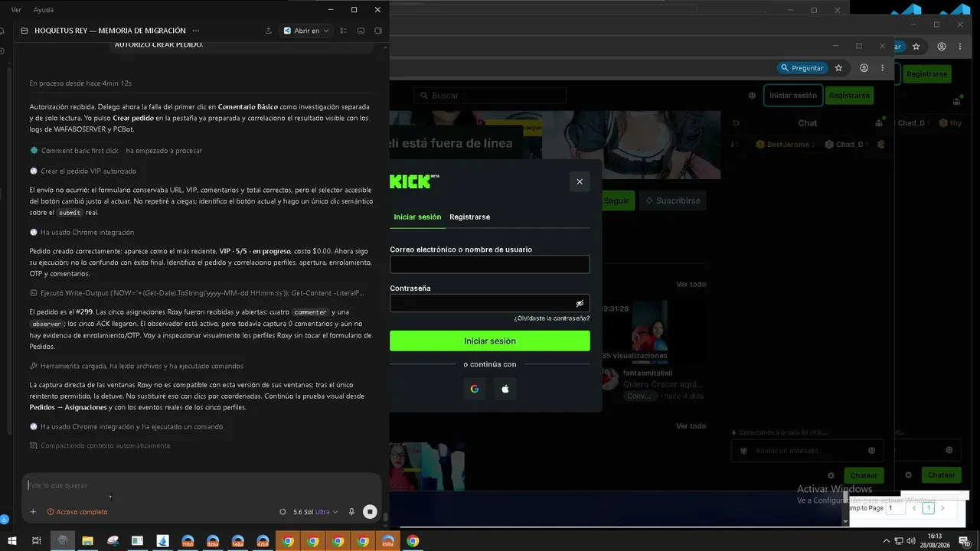Expand 'Ha usado Chrome integración y ha ejecutado un comando'
Viewport: 980px width, 551px height.
pyautogui.click(x=126, y=426)
